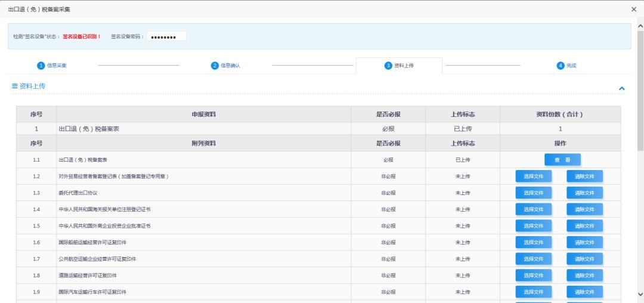Image resolution: width=644 pixels, height=303 pixels.
Task: Open the 信息确认 step tab
Action: (226, 66)
